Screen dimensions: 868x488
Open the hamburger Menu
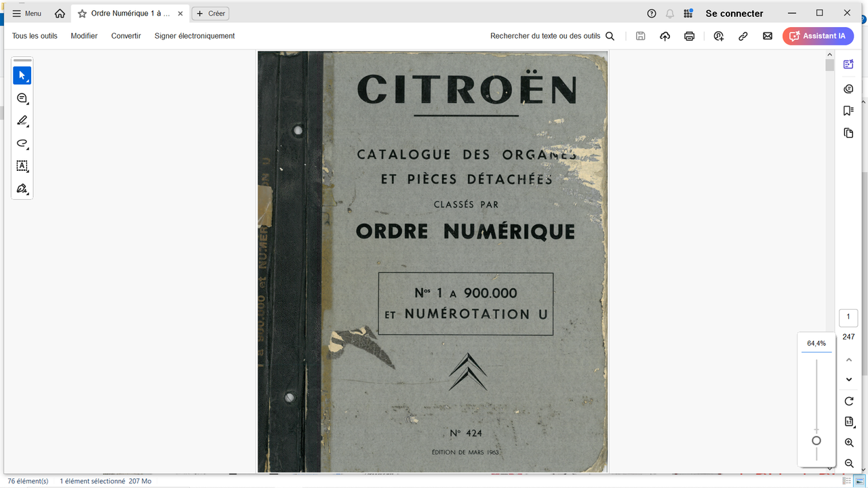click(x=26, y=14)
